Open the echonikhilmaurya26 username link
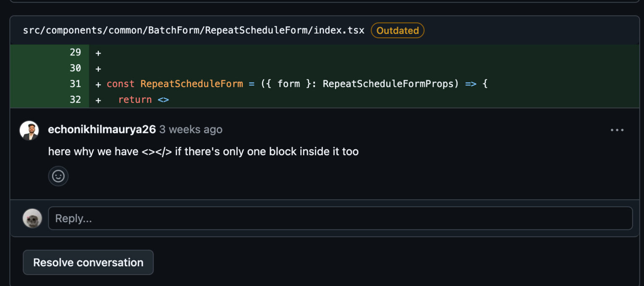The width and height of the screenshot is (644, 286). (102, 130)
